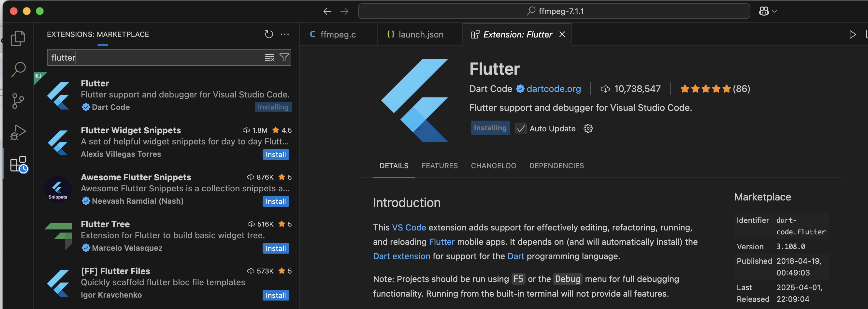This screenshot has height=309, width=868.
Task: Select the FEATURES tab
Action: pyautogui.click(x=440, y=166)
